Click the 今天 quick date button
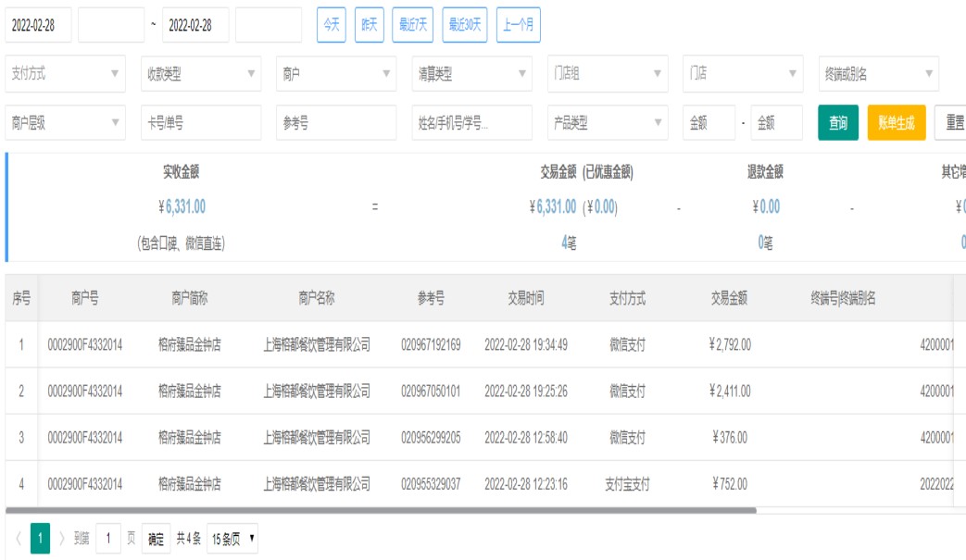Image resolution: width=966 pixels, height=560 pixels. pos(332,25)
